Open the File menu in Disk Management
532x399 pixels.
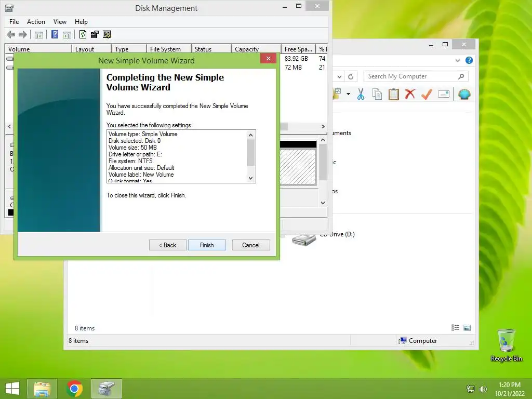coord(14,22)
